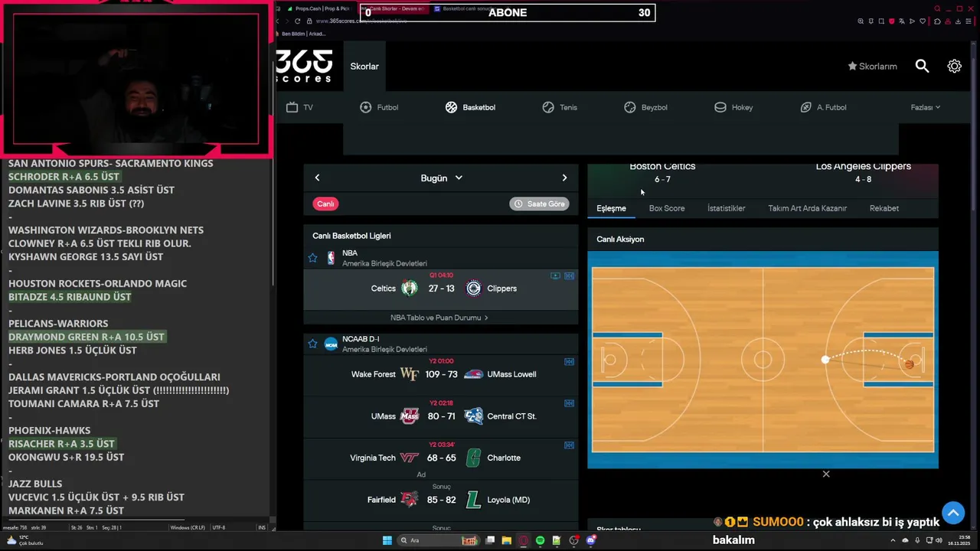980x551 pixels.
Task: Select the Beyzbol sport icon
Action: point(629,107)
